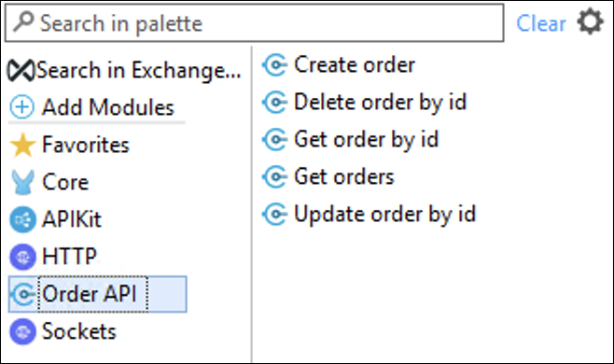This screenshot has height=364, width=614.
Task: Click the MuleSoft Exchange logo icon
Action: (21, 71)
